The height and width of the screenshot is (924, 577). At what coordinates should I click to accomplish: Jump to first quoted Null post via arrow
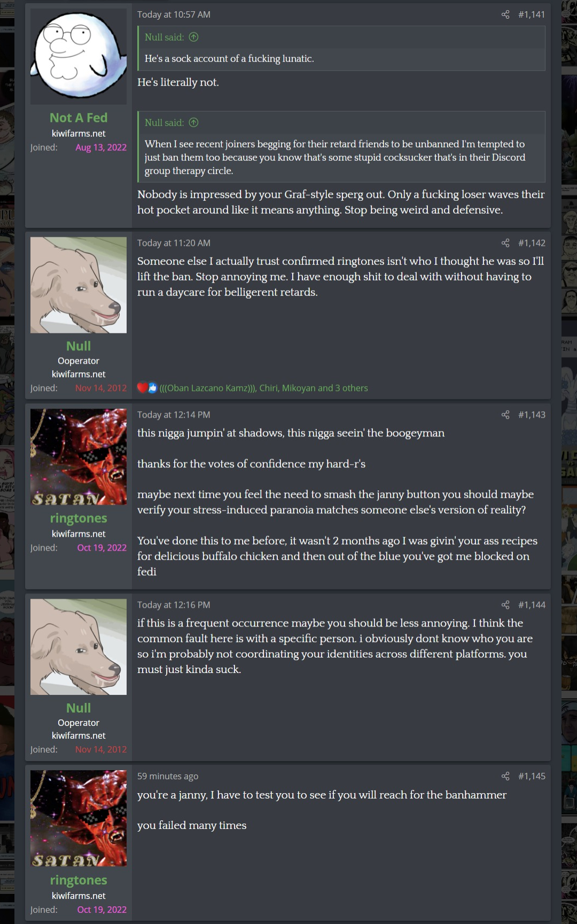(x=194, y=37)
